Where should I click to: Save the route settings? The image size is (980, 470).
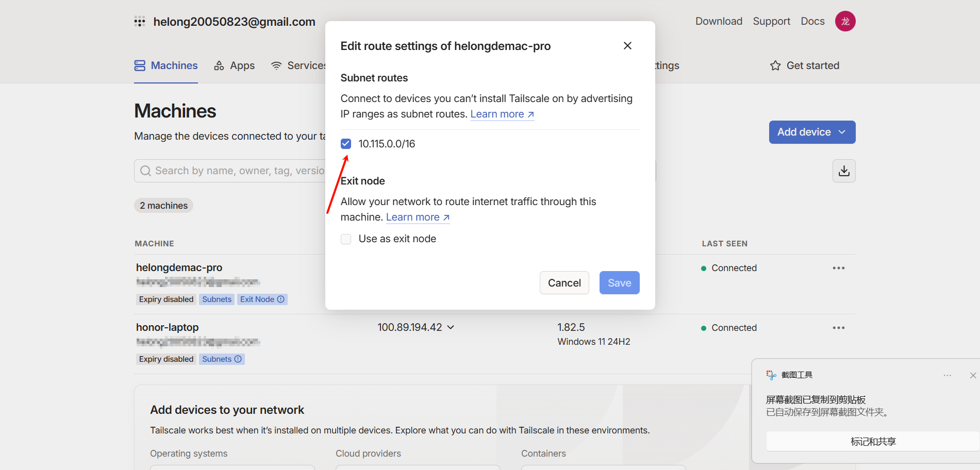(619, 283)
